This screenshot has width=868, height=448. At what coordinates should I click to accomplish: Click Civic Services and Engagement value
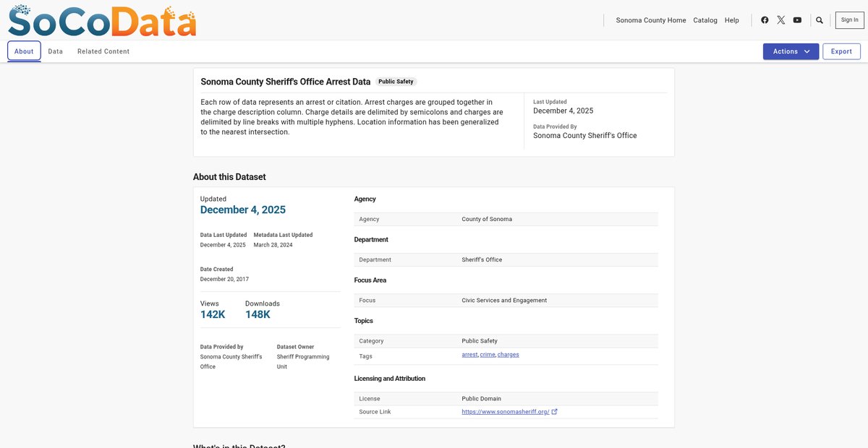coord(504,300)
